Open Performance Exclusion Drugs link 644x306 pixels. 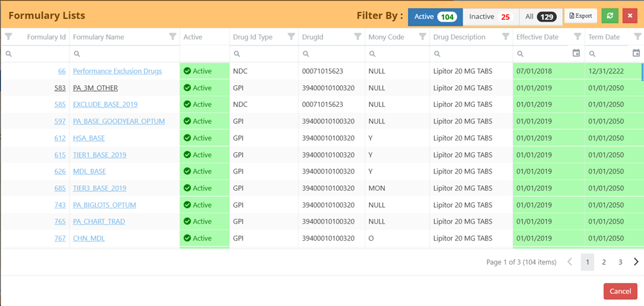coord(117,71)
